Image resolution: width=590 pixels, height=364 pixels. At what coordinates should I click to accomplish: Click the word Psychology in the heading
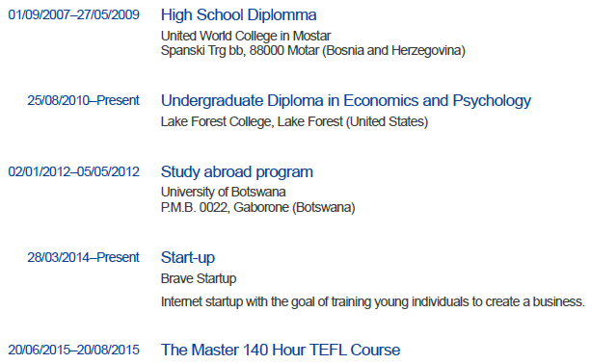(x=492, y=101)
